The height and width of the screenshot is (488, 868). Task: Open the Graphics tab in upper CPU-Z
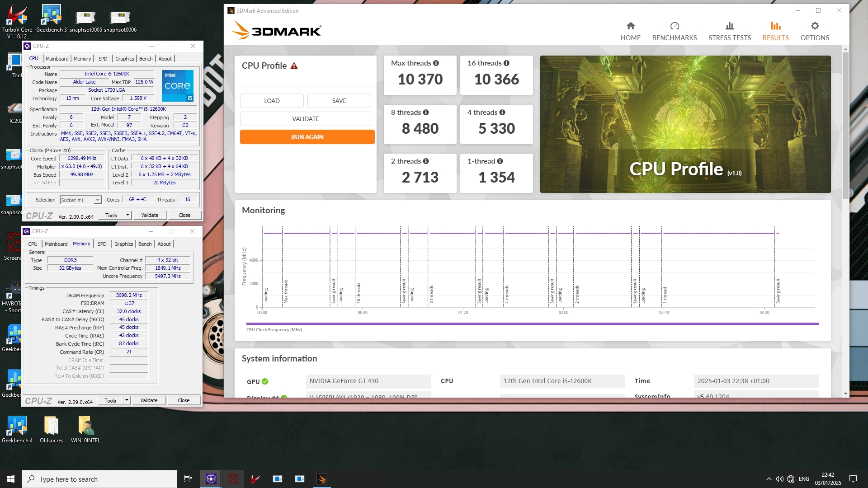124,59
